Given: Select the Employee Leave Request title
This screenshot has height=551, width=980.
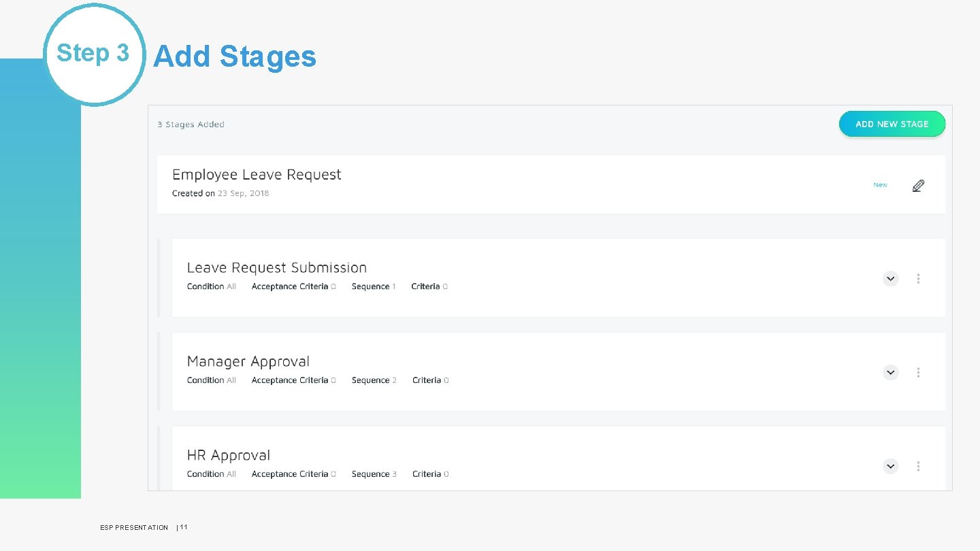Looking at the screenshot, I should (257, 174).
